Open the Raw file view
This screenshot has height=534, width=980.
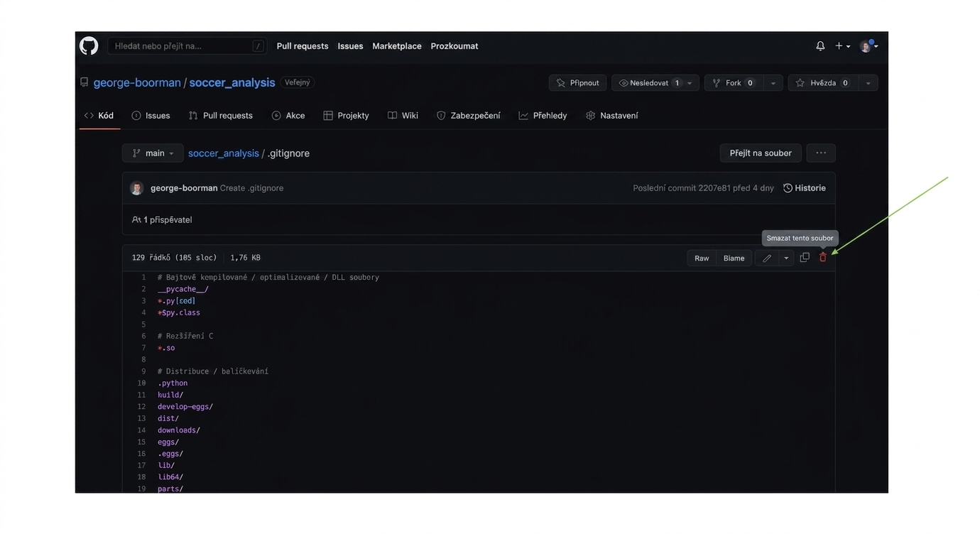click(702, 258)
